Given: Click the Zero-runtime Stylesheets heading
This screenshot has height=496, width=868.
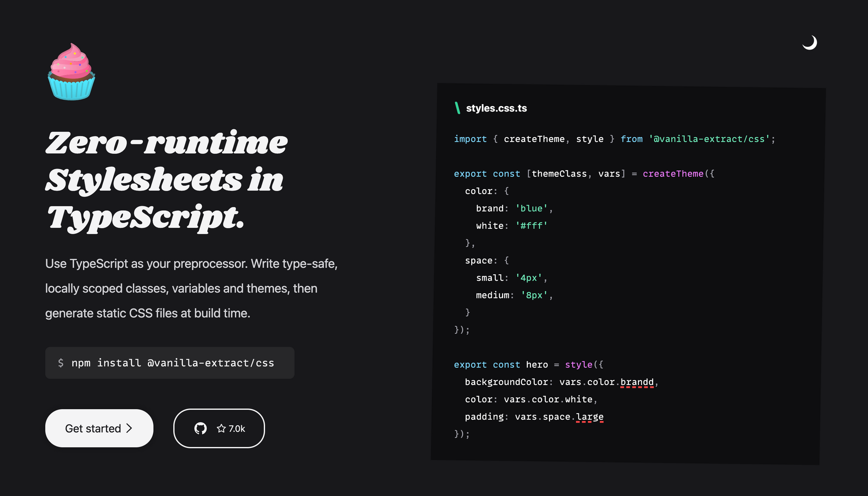Looking at the screenshot, I should click(x=166, y=180).
